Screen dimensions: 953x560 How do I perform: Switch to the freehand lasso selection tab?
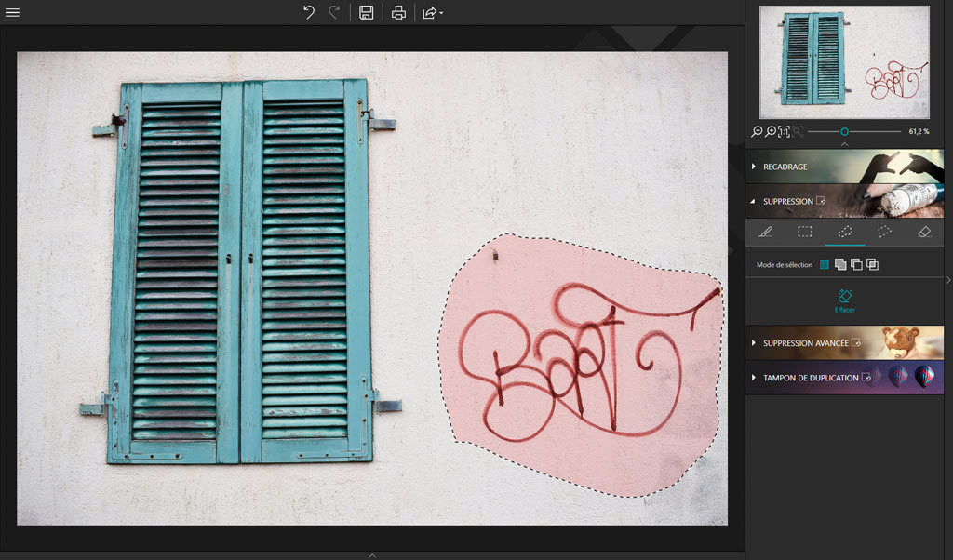coord(845,232)
